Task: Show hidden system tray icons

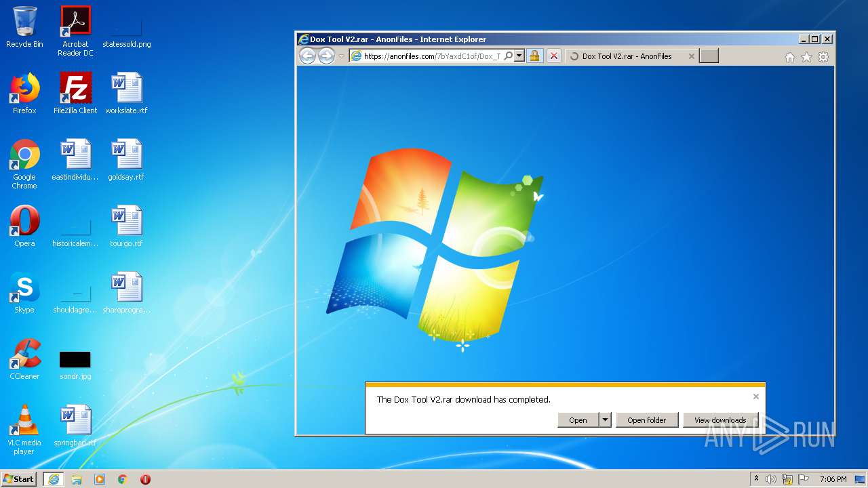Action: (x=756, y=479)
